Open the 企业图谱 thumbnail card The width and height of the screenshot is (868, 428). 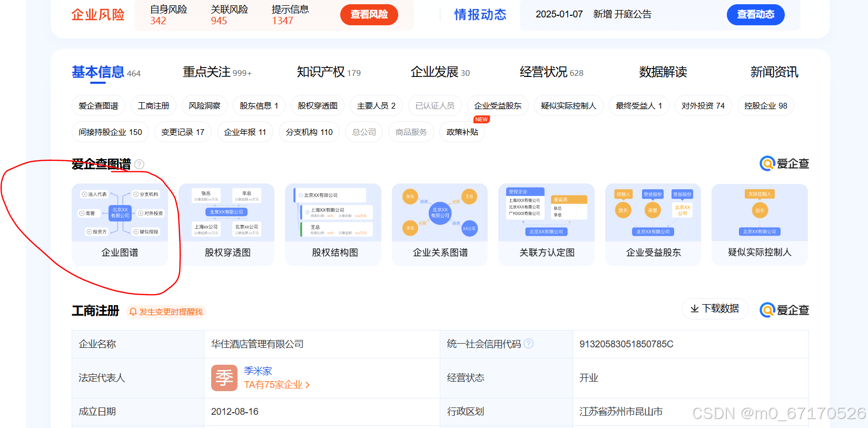pyautogui.click(x=120, y=225)
